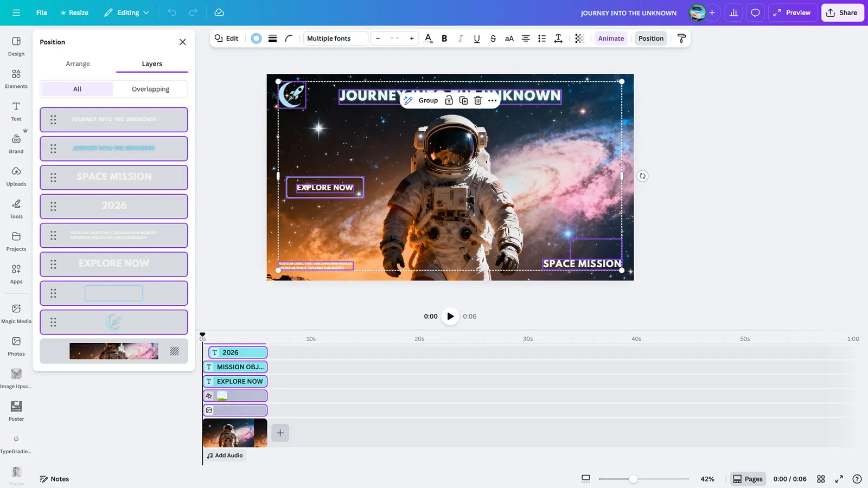This screenshot has height=488, width=868.
Task: Click the Animate button
Action: (611, 38)
